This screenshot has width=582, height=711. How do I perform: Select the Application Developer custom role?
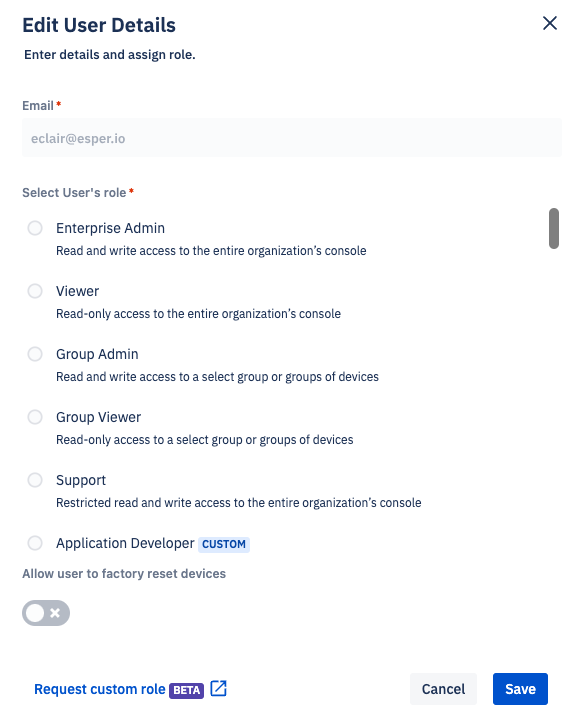click(x=35, y=543)
